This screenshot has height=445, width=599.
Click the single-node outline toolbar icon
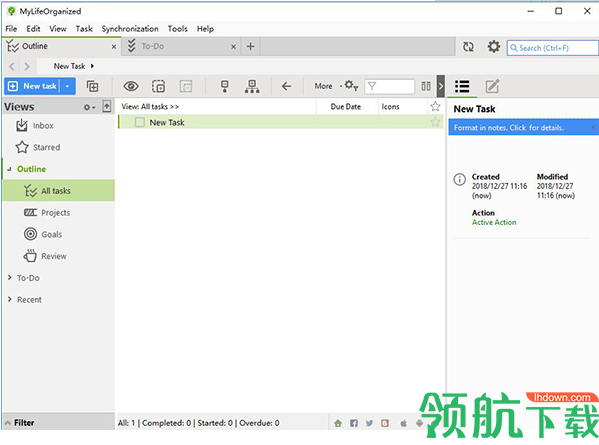point(225,86)
